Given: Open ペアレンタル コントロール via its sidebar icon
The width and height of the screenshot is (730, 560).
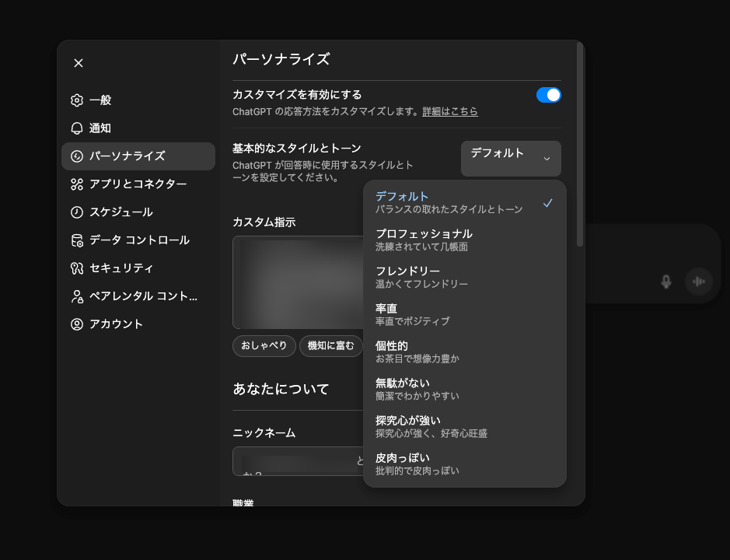Looking at the screenshot, I should (75, 296).
